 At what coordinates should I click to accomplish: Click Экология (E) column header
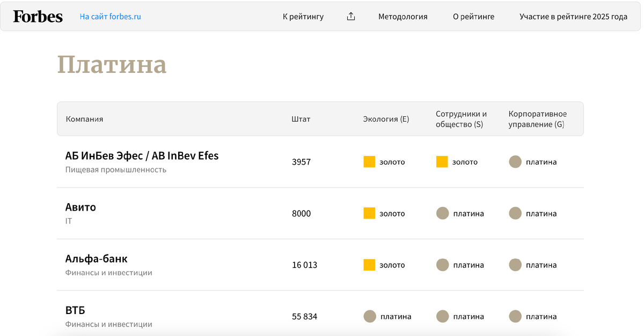tap(386, 119)
